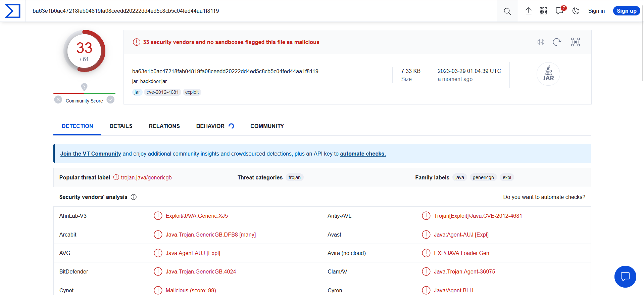Click the BitDefender detection alert icon
644x295 pixels.
[x=158, y=271]
